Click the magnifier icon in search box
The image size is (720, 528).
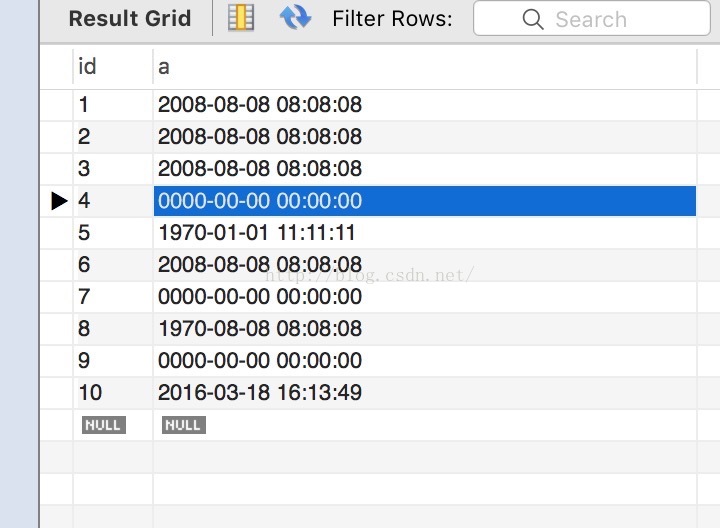click(x=533, y=19)
